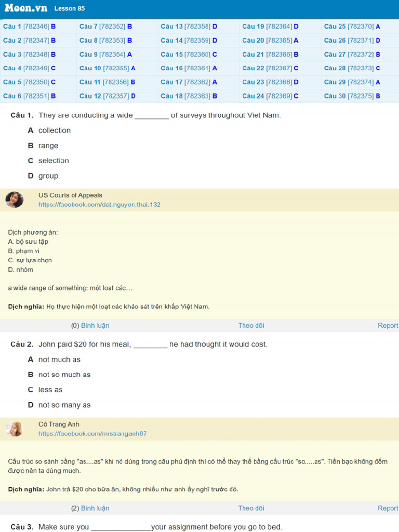Click Theo dõi under Câu 1

pos(251,325)
